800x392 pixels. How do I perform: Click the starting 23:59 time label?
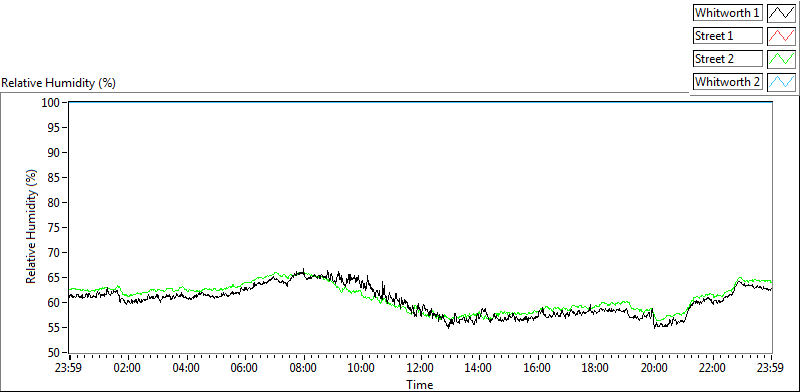(x=69, y=368)
